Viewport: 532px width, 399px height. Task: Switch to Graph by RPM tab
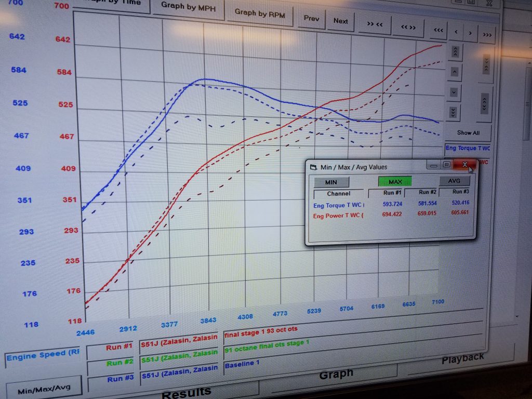click(x=260, y=15)
